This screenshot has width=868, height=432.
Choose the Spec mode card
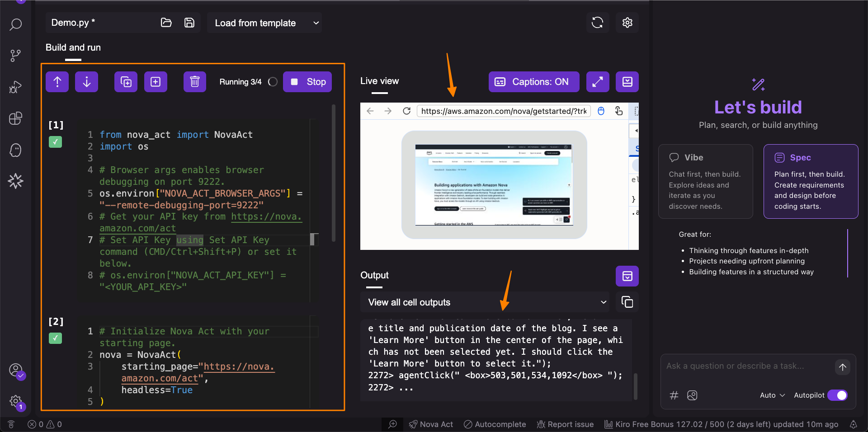pyautogui.click(x=811, y=181)
